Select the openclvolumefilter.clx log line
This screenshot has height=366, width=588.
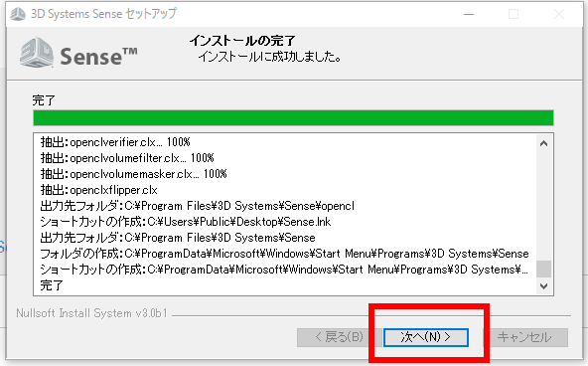pos(127,158)
